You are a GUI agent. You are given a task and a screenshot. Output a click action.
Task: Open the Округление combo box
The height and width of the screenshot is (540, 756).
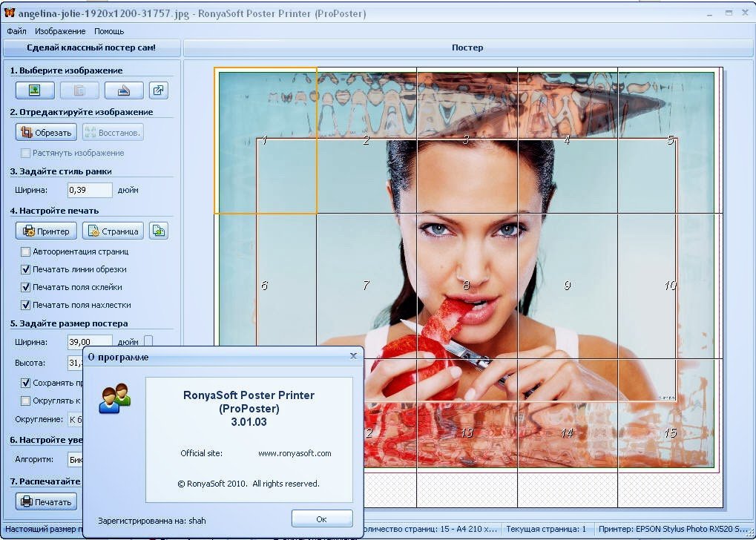pyautogui.click(x=75, y=419)
